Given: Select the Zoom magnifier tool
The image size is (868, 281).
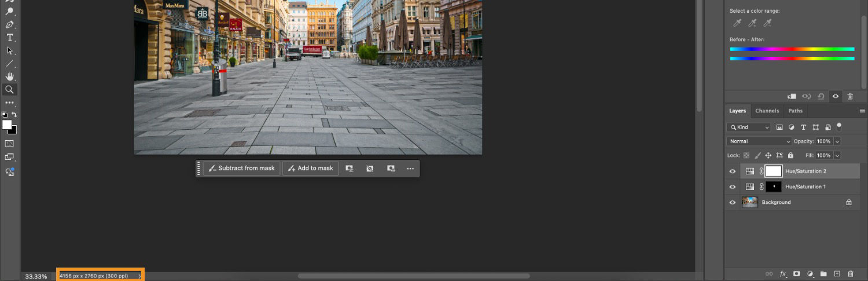Looking at the screenshot, I should 10,90.
